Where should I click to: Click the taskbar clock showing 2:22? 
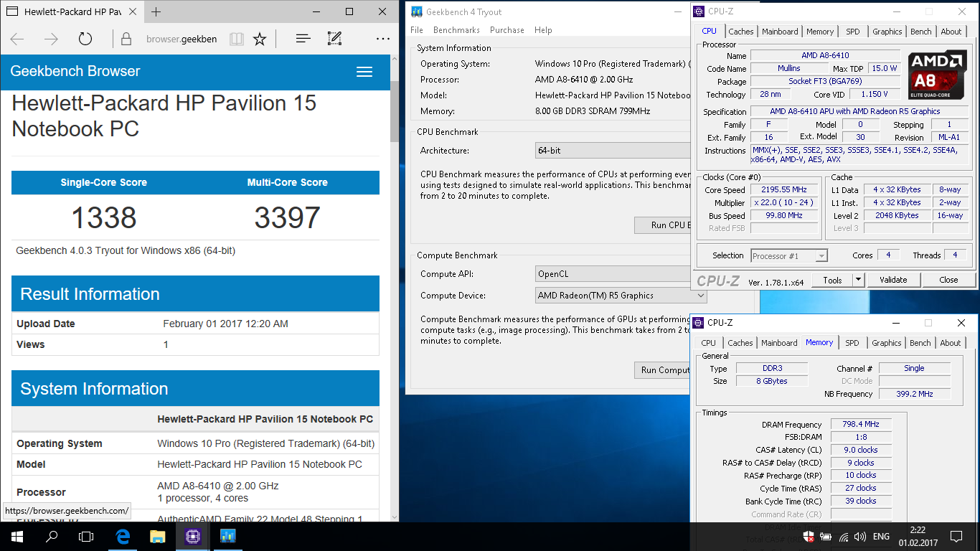pos(918,536)
